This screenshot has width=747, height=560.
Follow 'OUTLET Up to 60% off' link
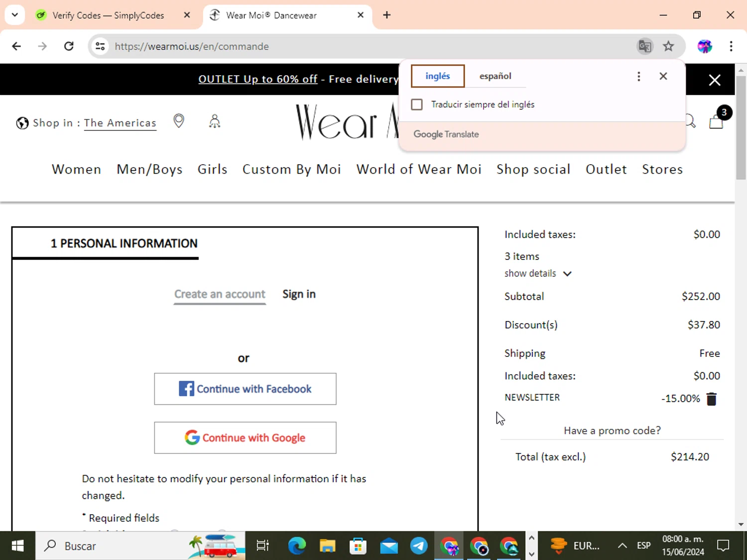[x=257, y=79]
